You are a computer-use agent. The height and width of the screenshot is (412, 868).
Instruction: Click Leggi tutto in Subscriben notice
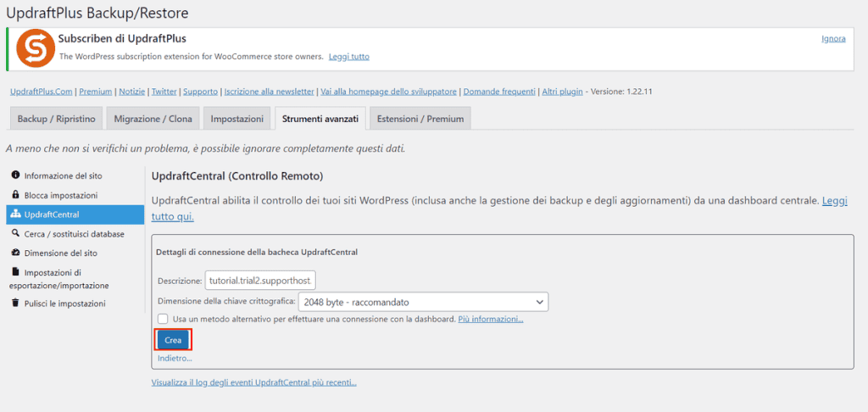coord(348,57)
